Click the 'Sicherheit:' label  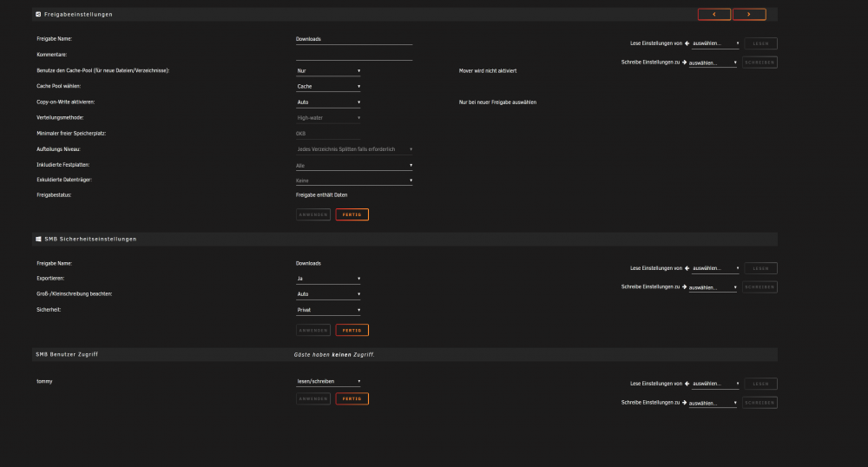tap(49, 310)
